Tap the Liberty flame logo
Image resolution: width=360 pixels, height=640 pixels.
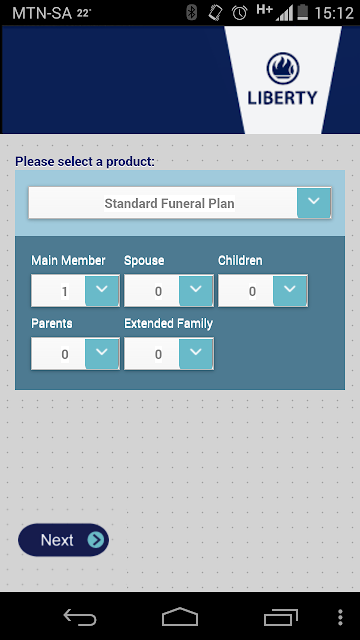point(283,68)
